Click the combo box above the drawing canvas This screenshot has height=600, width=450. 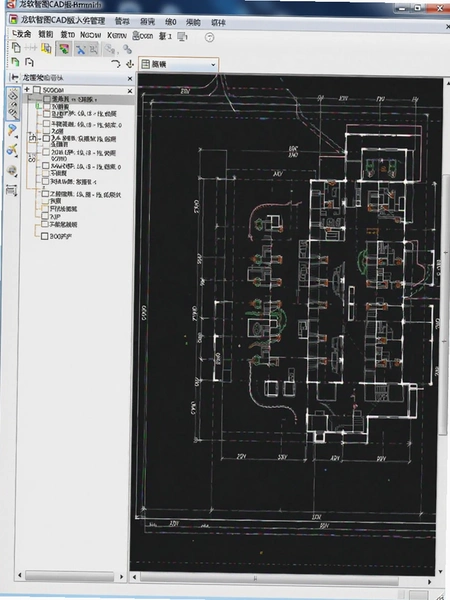click(x=178, y=65)
